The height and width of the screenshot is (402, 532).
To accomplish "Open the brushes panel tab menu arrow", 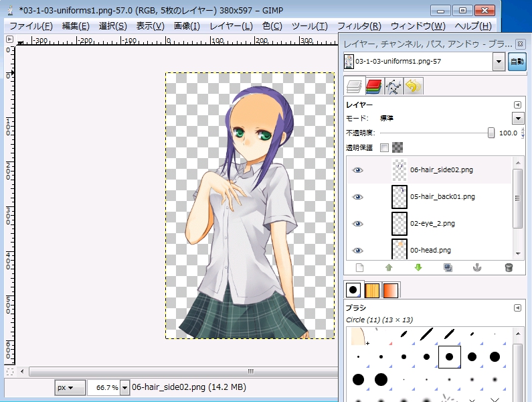I will pos(517,308).
